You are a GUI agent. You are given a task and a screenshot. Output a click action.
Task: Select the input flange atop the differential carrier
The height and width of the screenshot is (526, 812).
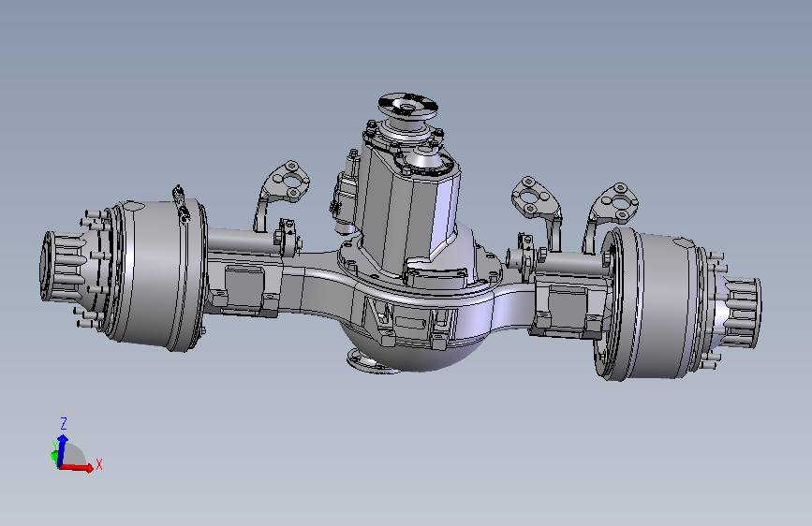(408, 107)
